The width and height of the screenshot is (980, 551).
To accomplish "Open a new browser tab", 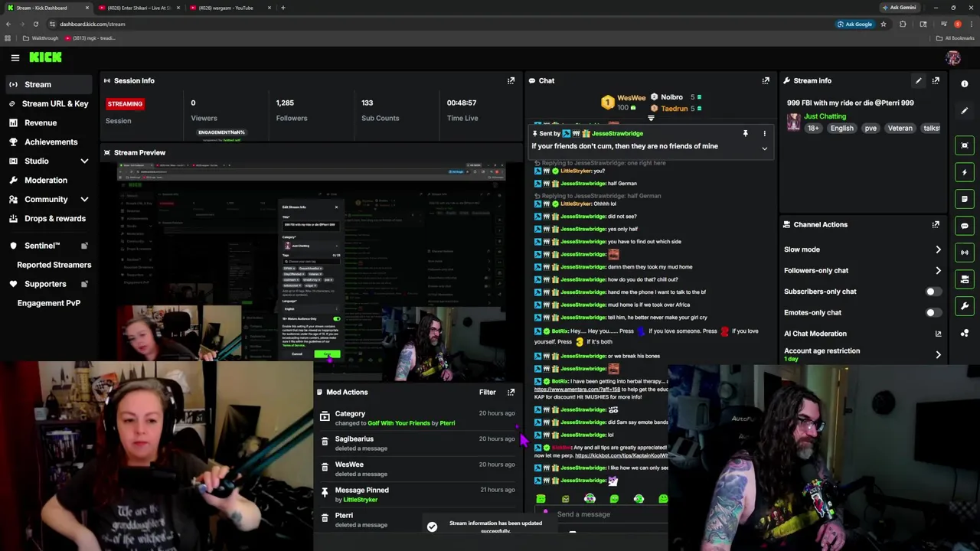I will tap(283, 8).
